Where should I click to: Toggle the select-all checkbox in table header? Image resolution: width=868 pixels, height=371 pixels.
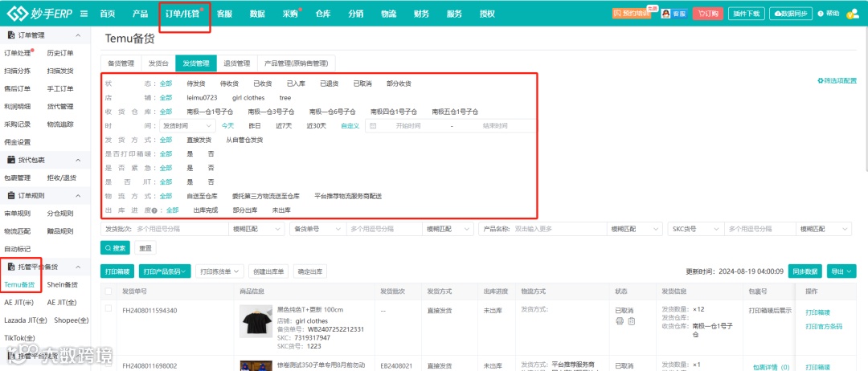click(108, 291)
